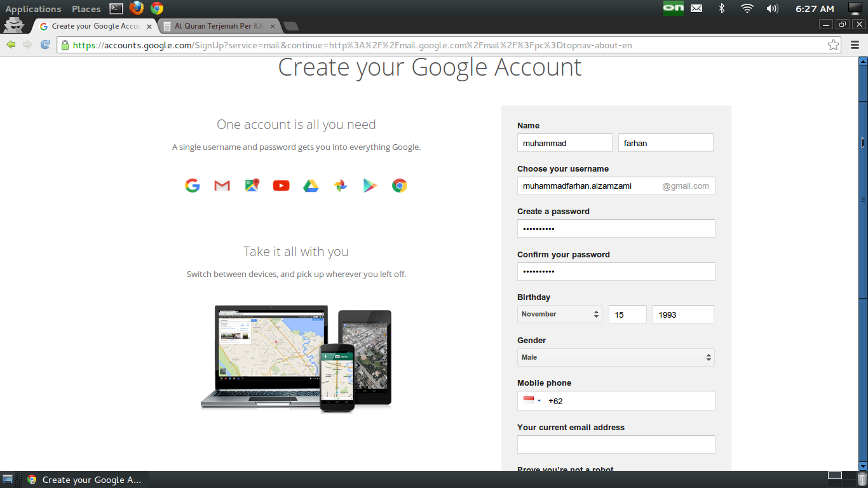Open the birthday month dropdown

point(559,314)
